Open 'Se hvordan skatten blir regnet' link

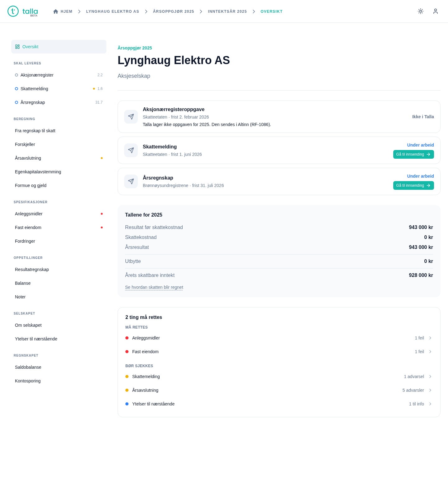point(154,287)
